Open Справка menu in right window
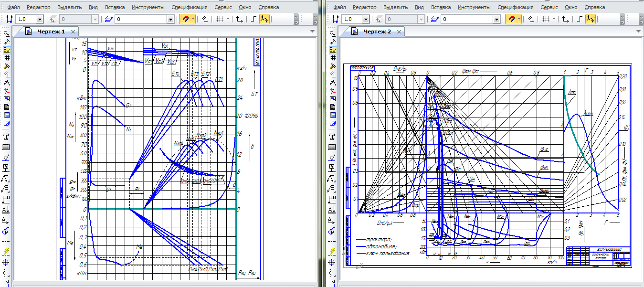The width and height of the screenshot is (644, 287). tap(595, 7)
